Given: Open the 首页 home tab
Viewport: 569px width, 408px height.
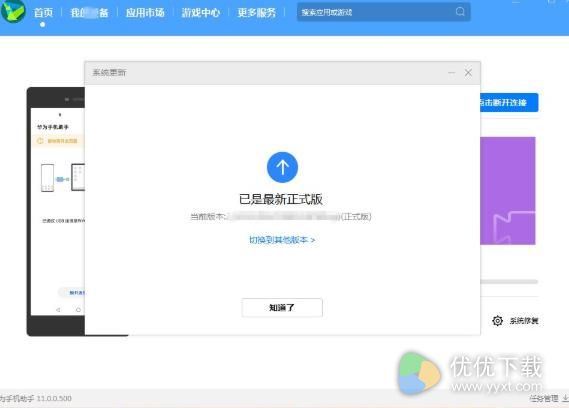Looking at the screenshot, I should click(43, 13).
